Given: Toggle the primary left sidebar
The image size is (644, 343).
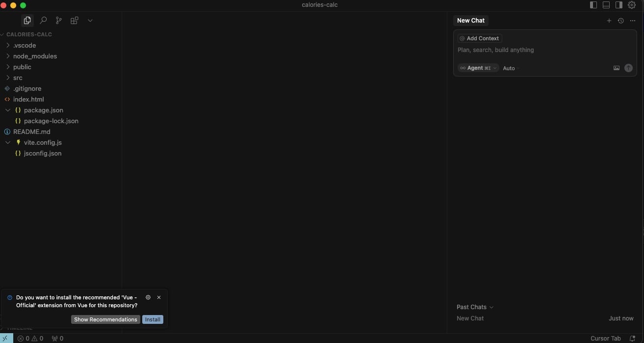Looking at the screenshot, I should 593,5.
